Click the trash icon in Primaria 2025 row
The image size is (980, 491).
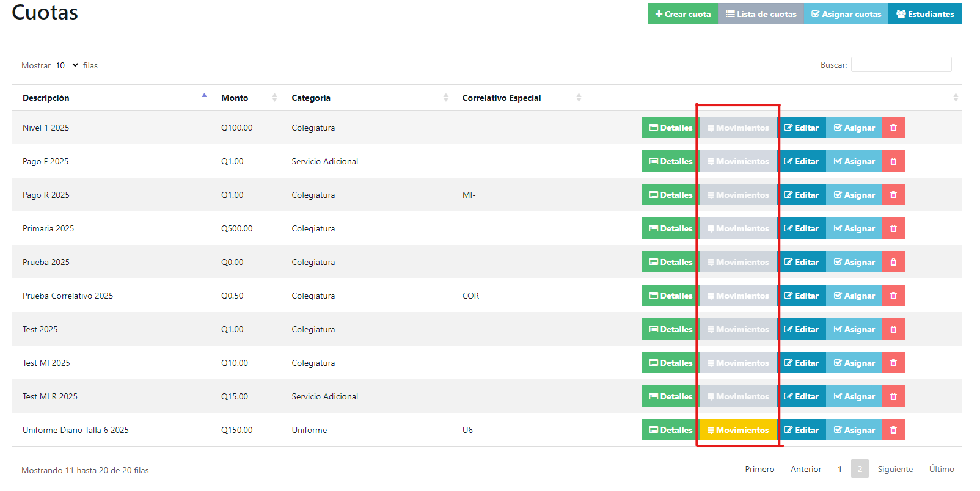coord(893,228)
